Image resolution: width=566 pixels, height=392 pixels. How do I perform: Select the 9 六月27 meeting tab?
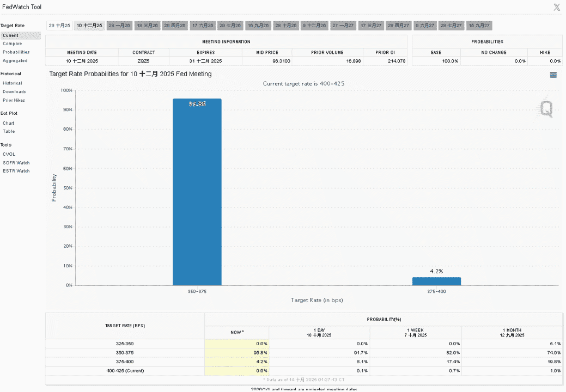[x=425, y=26]
